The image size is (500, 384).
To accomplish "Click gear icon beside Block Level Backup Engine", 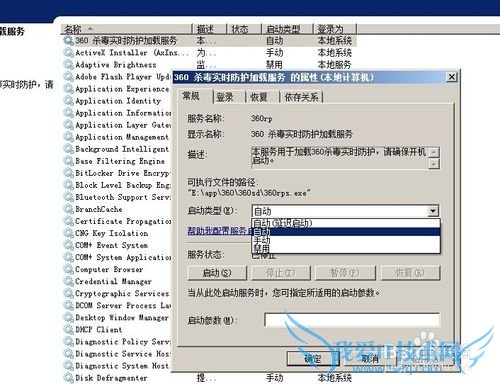I will pos(69,185).
